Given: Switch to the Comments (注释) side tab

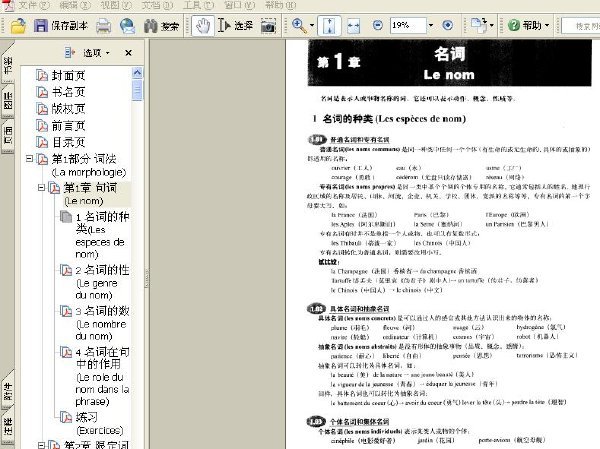Looking at the screenshot, I should (x=7, y=427).
